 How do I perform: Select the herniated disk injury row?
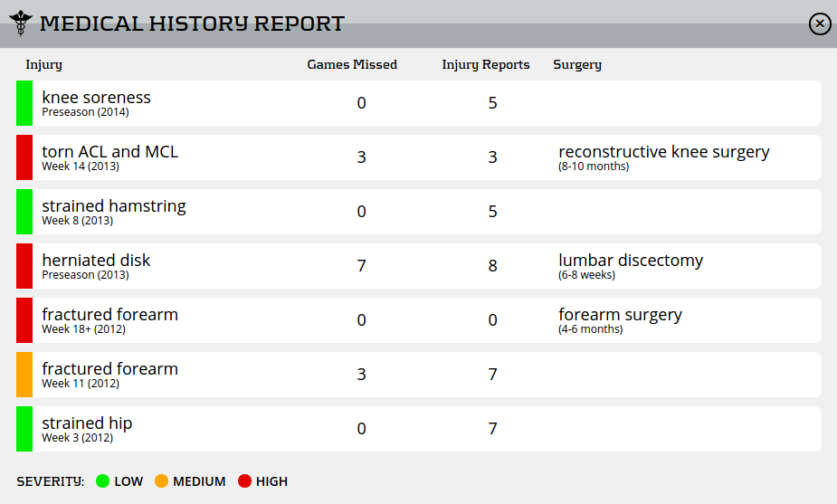96,261
